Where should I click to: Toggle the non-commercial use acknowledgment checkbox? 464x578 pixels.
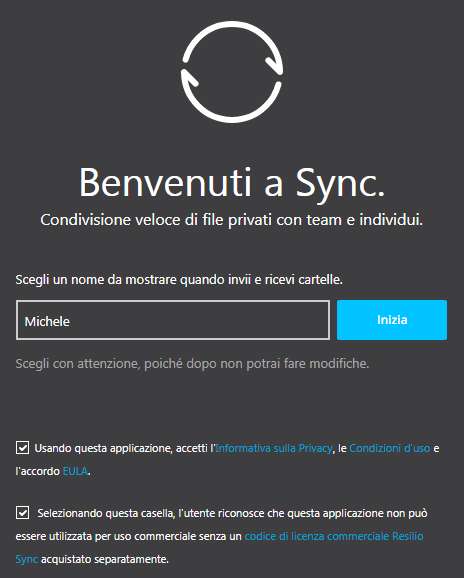tap(22, 512)
